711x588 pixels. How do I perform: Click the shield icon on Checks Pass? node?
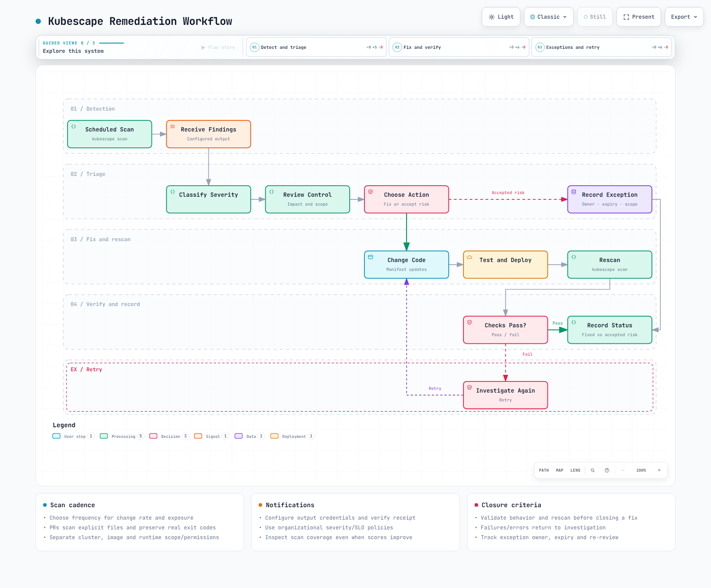coord(469,322)
